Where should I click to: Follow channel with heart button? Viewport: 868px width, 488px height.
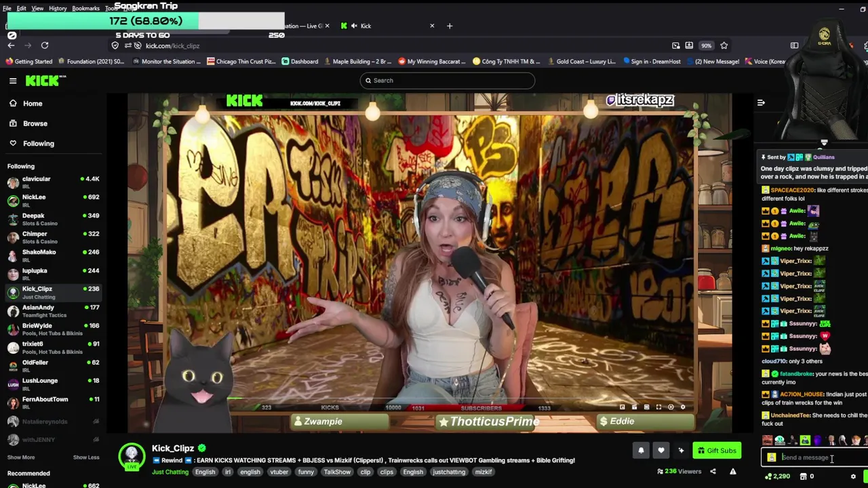point(661,451)
